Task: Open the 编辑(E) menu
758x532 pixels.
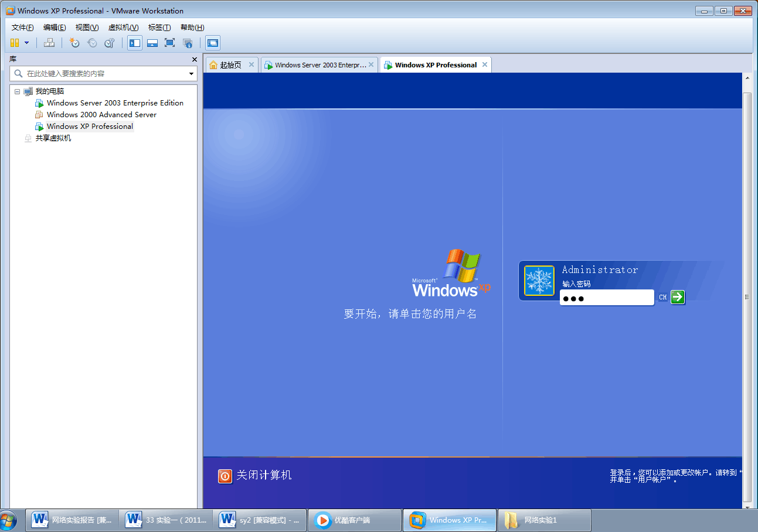Action: pyautogui.click(x=55, y=28)
